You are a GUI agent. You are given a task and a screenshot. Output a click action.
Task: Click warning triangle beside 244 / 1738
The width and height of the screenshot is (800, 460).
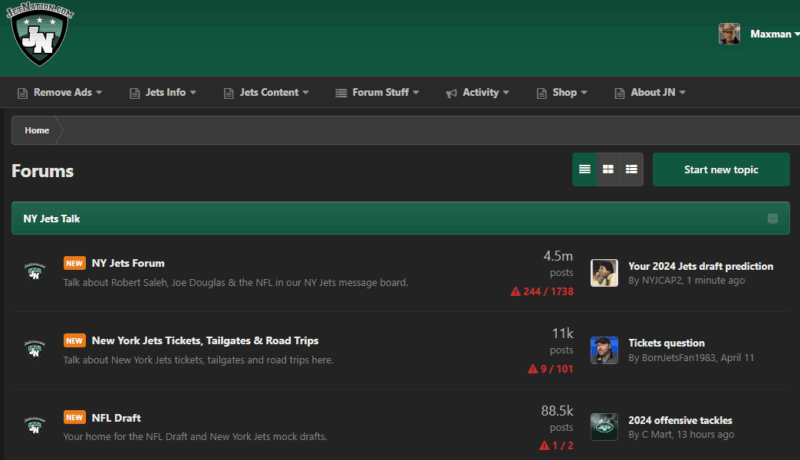click(x=516, y=292)
